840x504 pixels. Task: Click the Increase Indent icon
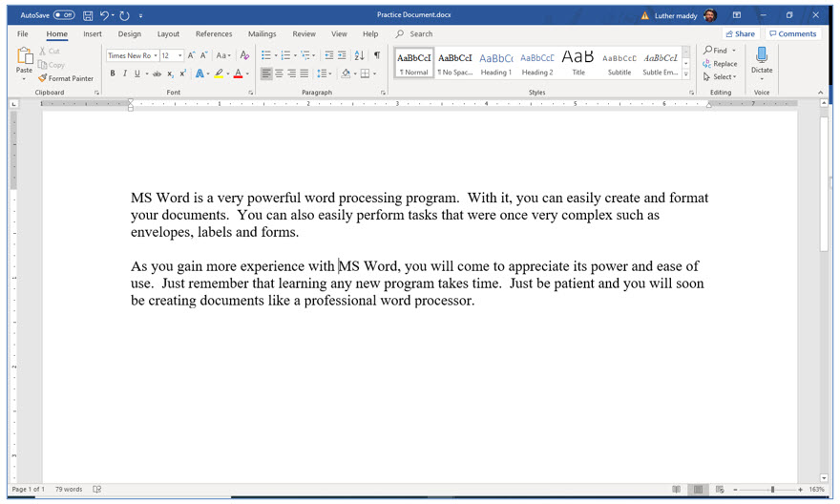(x=342, y=55)
